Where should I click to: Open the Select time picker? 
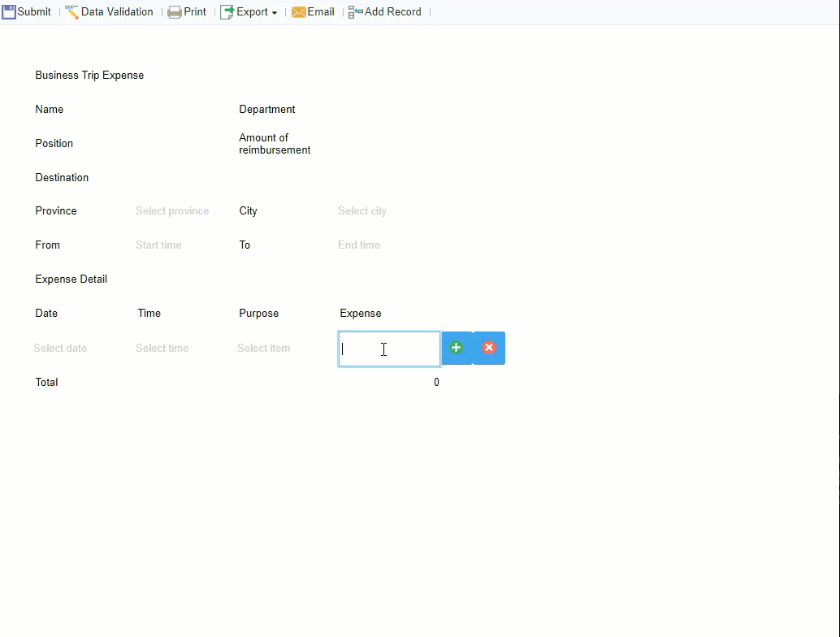162,349
